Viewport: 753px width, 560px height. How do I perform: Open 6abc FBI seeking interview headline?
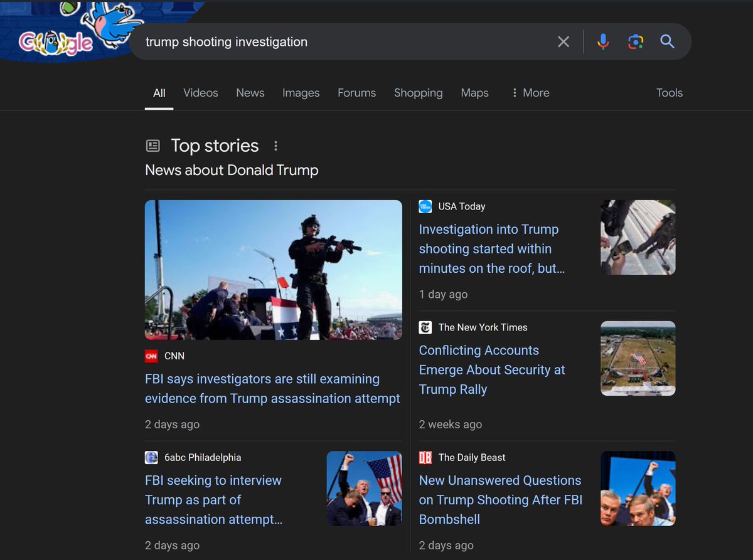213,500
